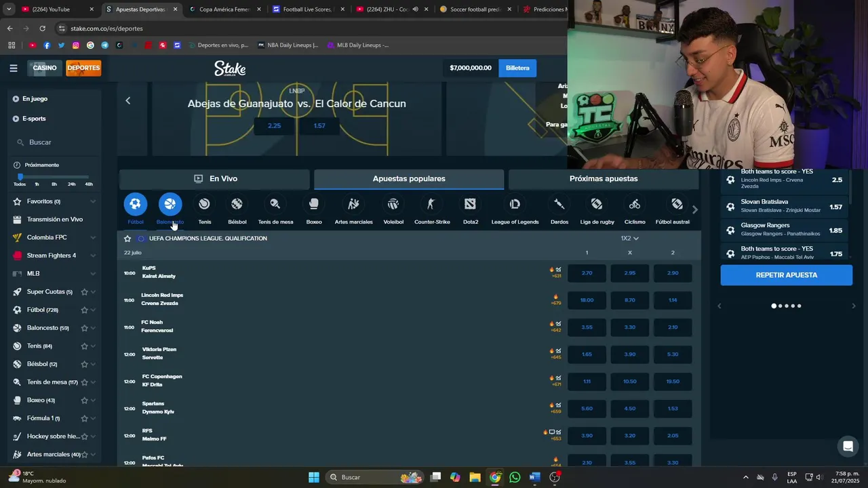Viewport: 868px width, 488px height.
Task: Select 2.70 odds for KuPS
Action: [x=587, y=273]
